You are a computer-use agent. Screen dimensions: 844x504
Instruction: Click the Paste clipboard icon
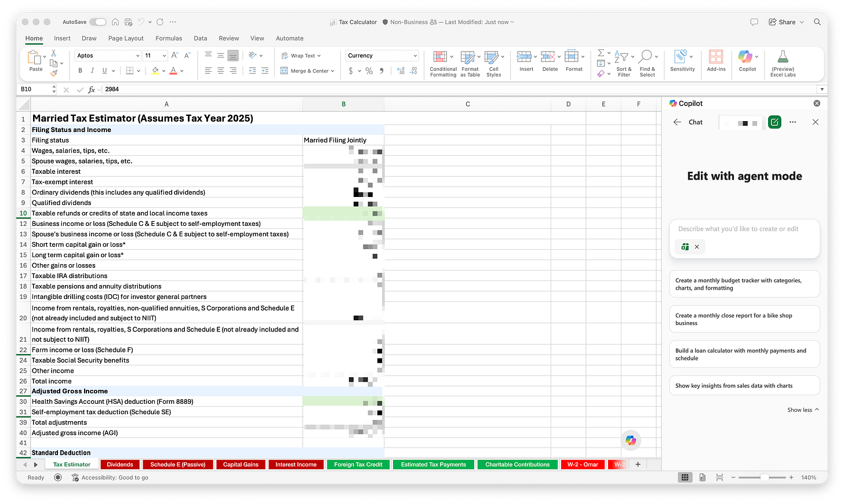click(x=34, y=57)
